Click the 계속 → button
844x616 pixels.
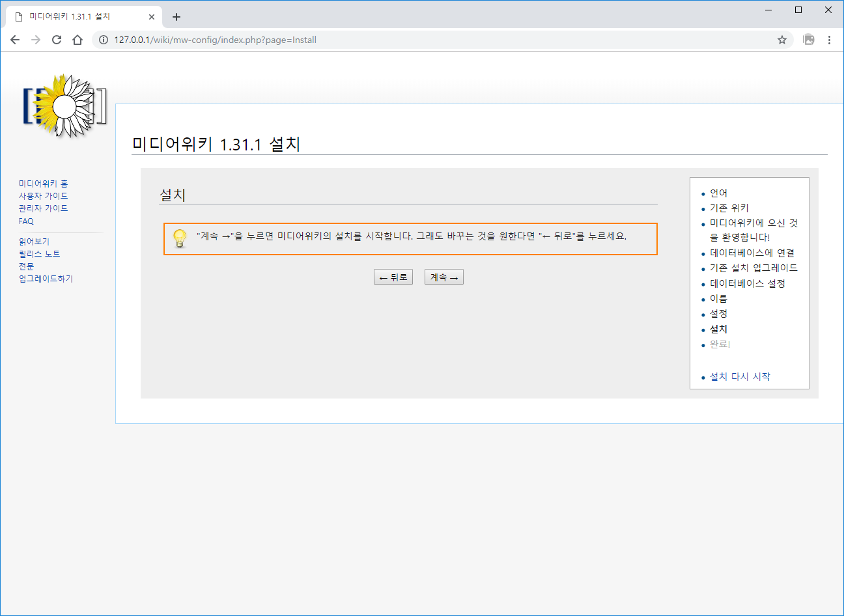pos(444,277)
